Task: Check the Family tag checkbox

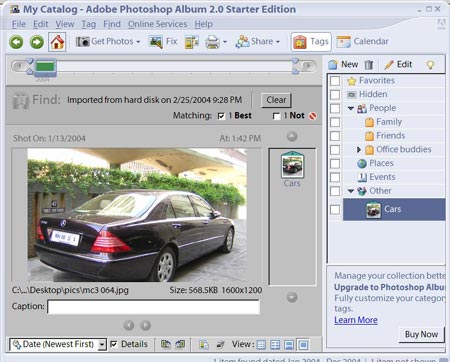Action: [335, 122]
